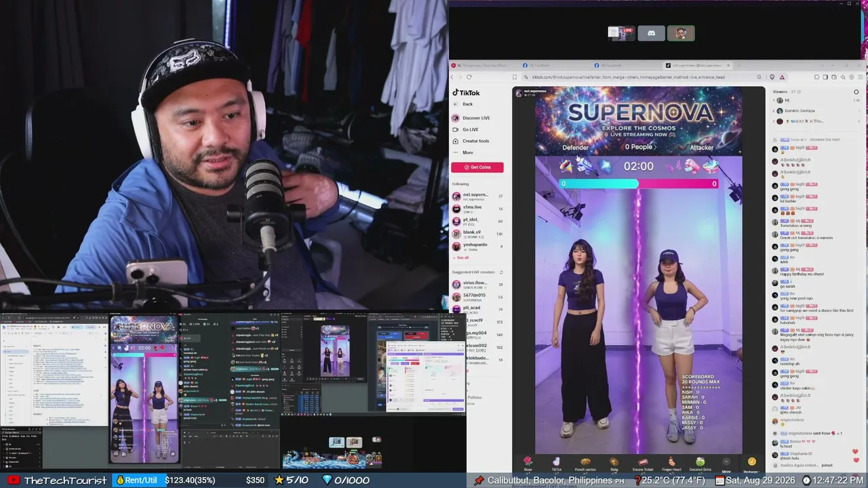Send the Encore Ticket gift
Screen dimensions: 868x488
click(x=642, y=464)
